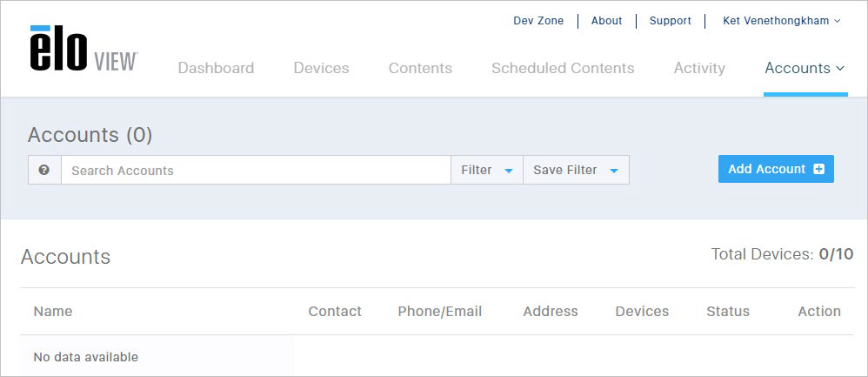Open the Support link
The image size is (868, 377).
[671, 21]
